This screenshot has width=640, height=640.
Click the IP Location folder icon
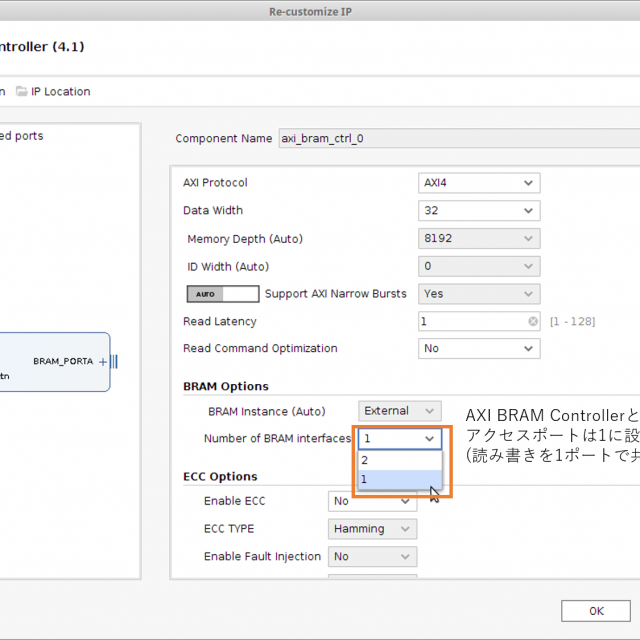pyautogui.click(x=21, y=92)
